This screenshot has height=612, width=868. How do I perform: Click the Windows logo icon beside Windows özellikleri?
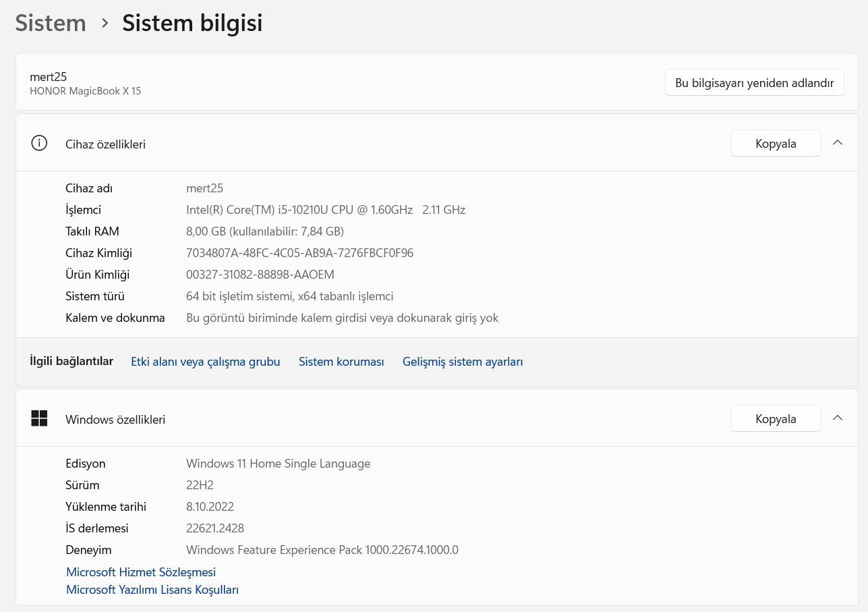[x=39, y=418]
